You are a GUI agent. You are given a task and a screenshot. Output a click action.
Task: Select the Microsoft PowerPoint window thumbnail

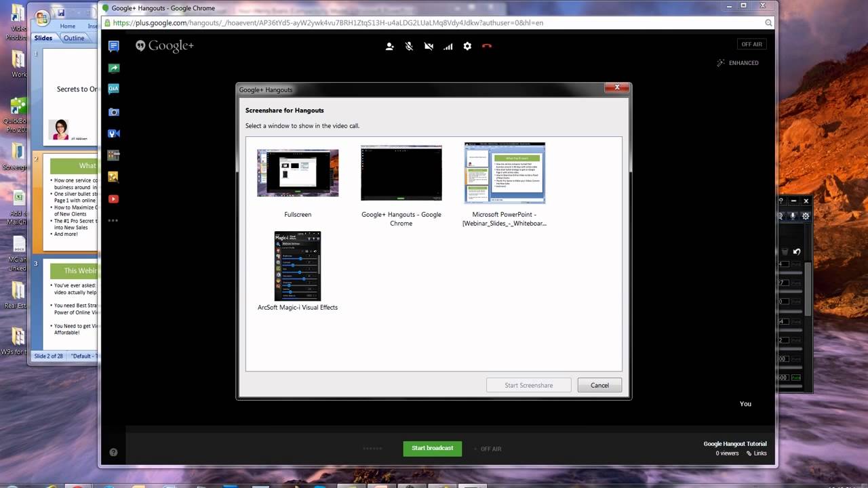(505, 173)
